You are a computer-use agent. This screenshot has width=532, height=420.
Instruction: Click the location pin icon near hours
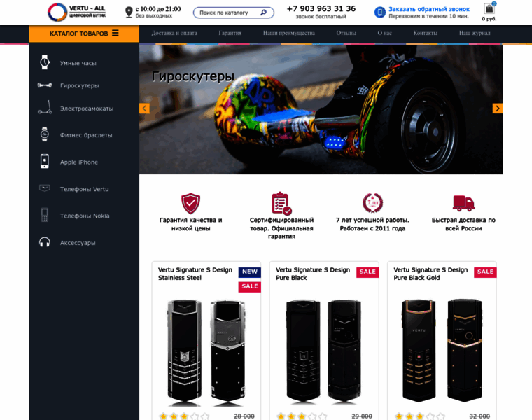coord(129,12)
